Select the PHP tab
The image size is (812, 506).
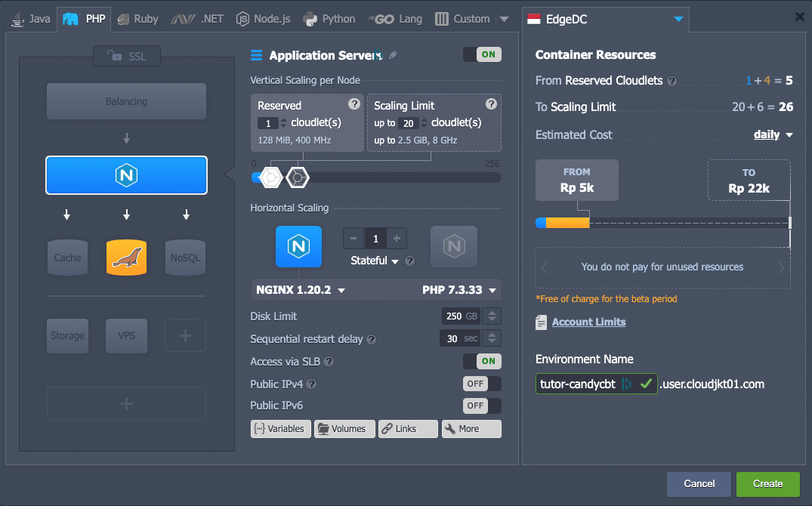pyautogui.click(x=84, y=19)
